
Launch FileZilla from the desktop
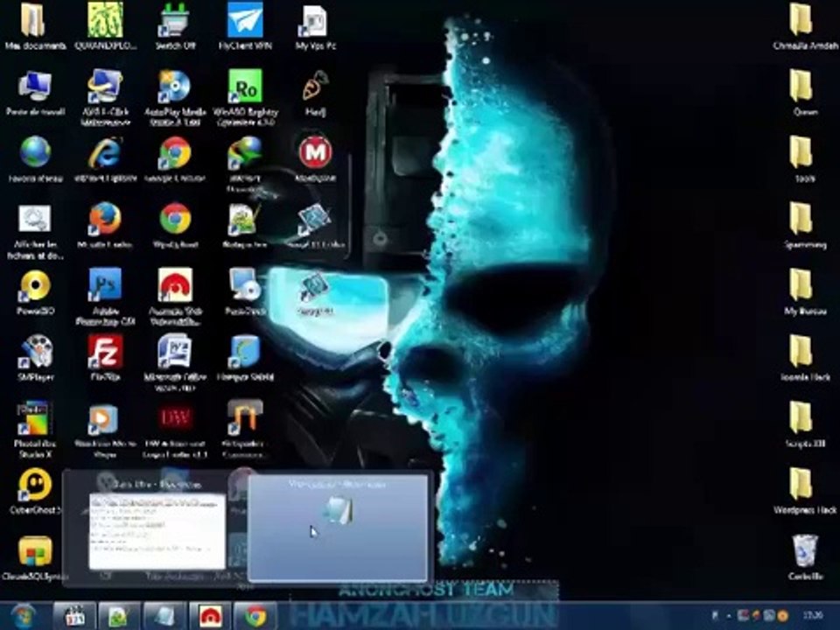click(x=105, y=352)
